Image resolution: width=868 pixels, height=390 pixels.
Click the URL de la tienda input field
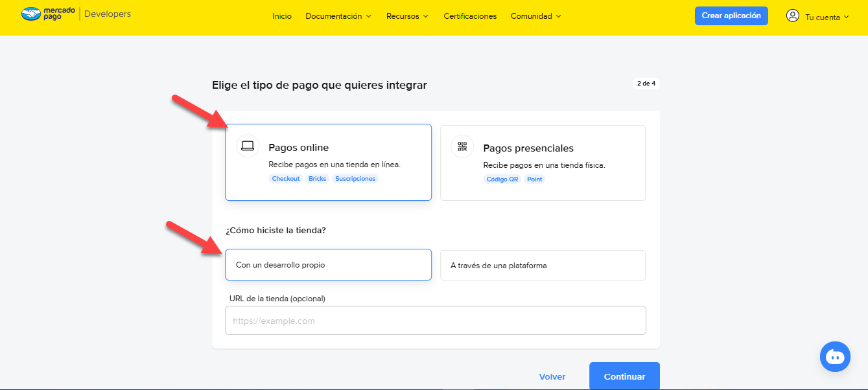point(435,321)
